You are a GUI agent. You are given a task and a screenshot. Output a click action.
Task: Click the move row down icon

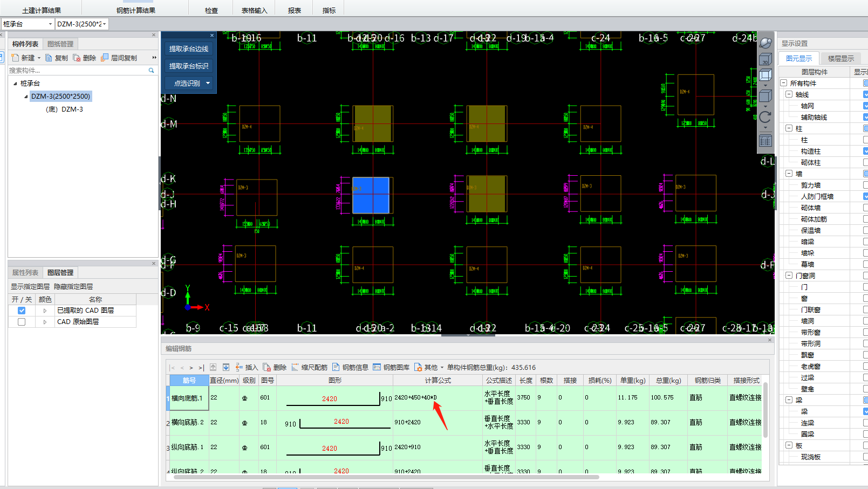coord(226,367)
